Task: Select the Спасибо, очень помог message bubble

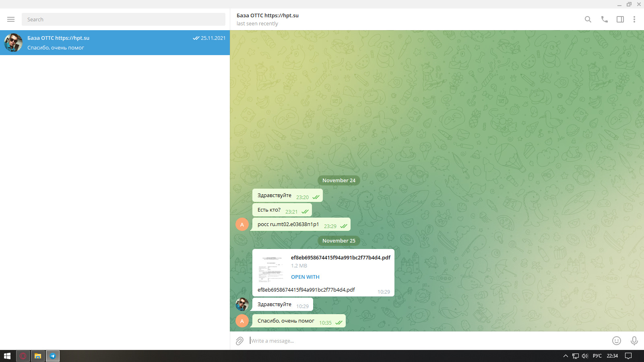Action: click(299, 321)
